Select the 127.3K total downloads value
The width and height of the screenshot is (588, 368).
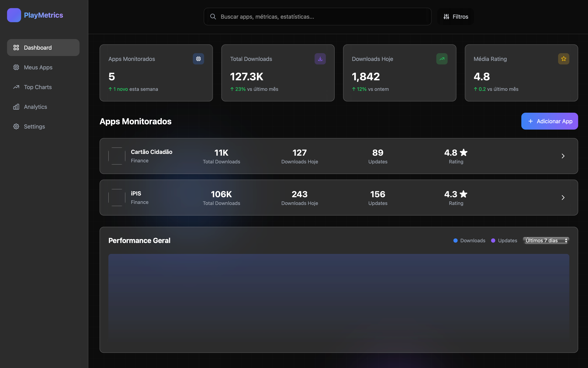click(x=246, y=77)
